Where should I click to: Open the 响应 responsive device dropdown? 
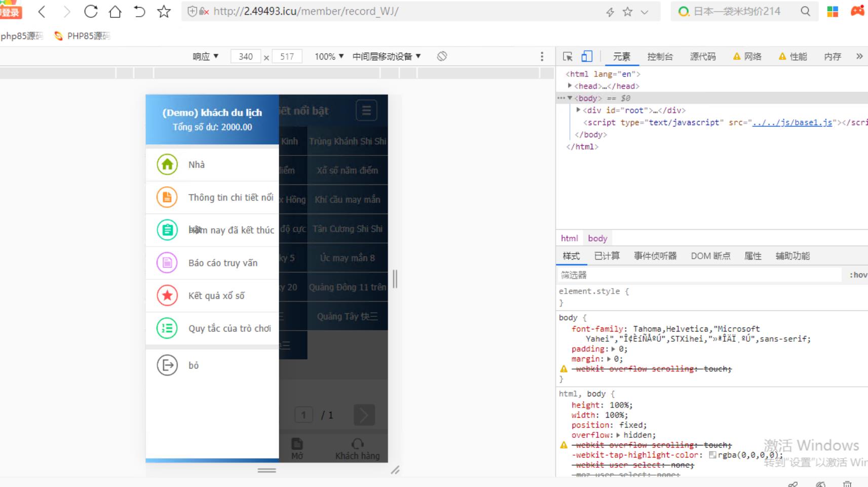205,56
